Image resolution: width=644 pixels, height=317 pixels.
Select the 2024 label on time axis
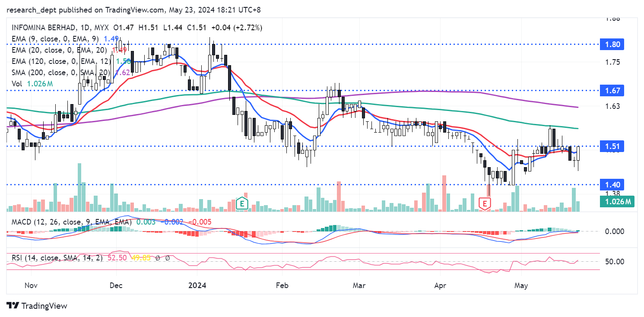click(197, 285)
